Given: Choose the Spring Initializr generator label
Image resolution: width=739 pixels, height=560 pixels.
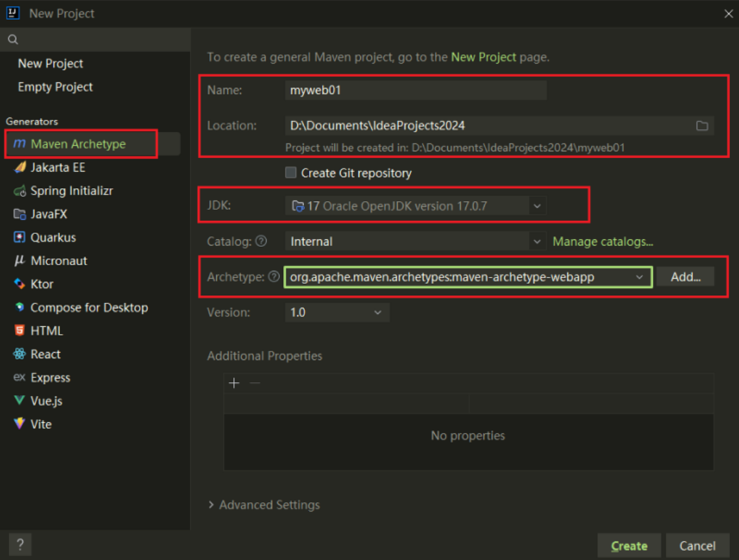Looking at the screenshot, I should pyautogui.click(x=72, y=191).
